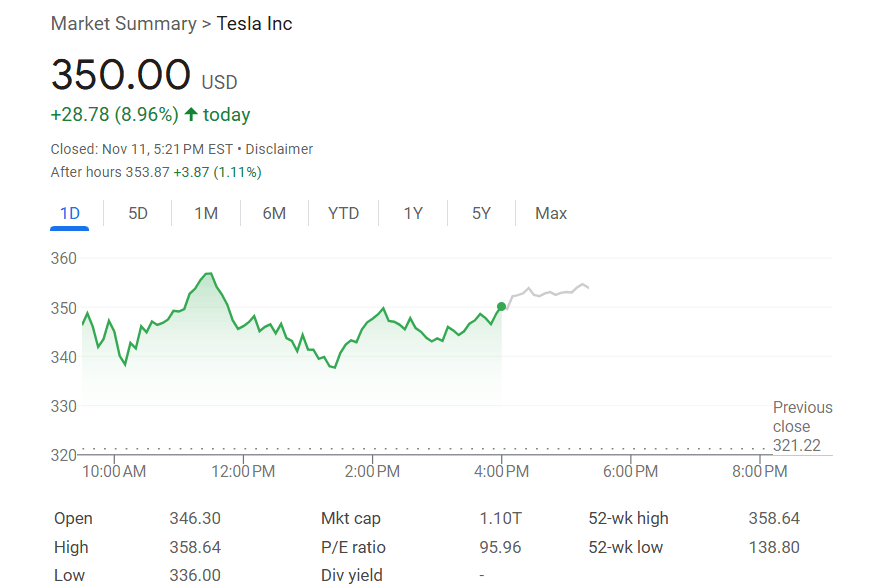
Task: Select the YTD range tab
Action: 343,213
